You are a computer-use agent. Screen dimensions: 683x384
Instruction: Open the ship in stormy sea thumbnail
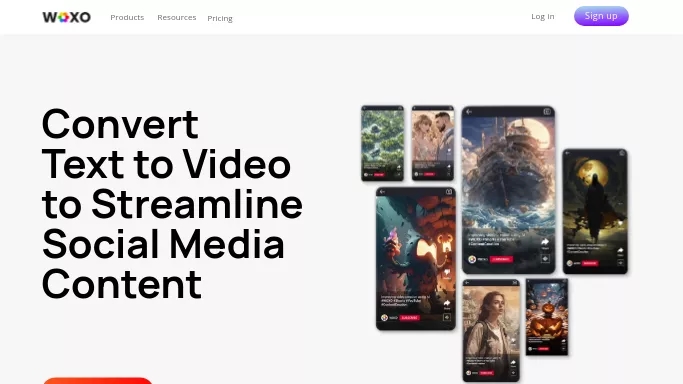[508, 190]
